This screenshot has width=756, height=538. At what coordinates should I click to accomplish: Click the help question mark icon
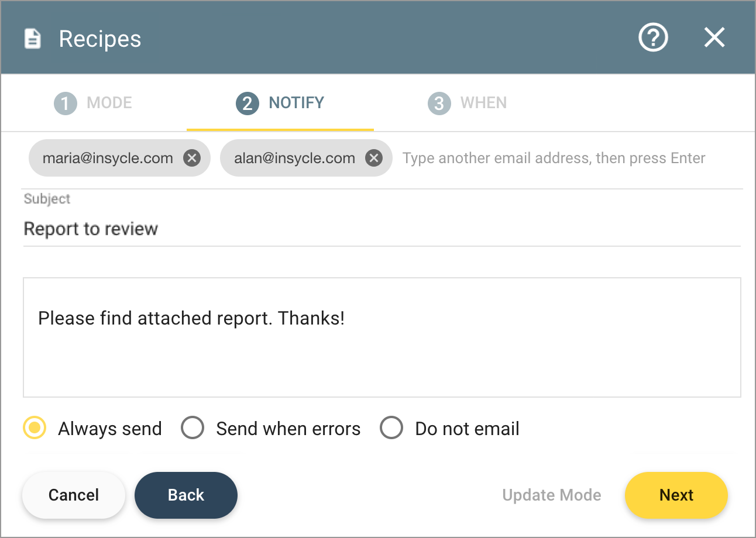(x=653, y=37)
